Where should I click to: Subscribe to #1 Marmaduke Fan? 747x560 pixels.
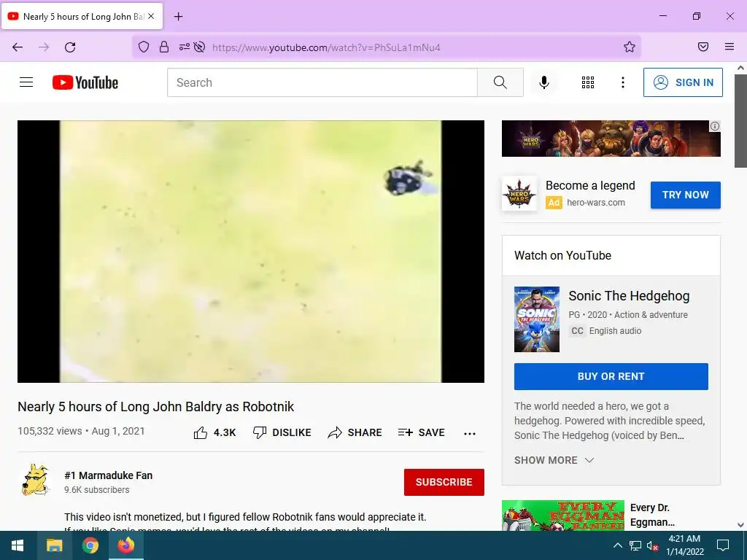(x=444, y=482)
